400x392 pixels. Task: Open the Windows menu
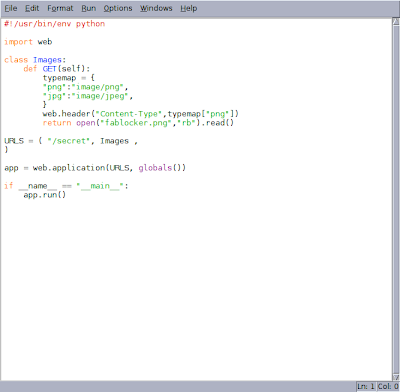pyautogui.click(x=156, y=8)
